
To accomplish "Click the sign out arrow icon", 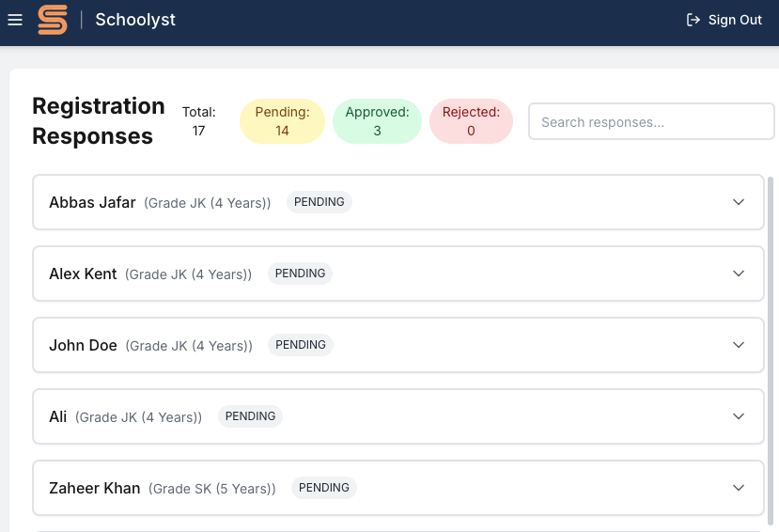I will [x=693, y=20].
